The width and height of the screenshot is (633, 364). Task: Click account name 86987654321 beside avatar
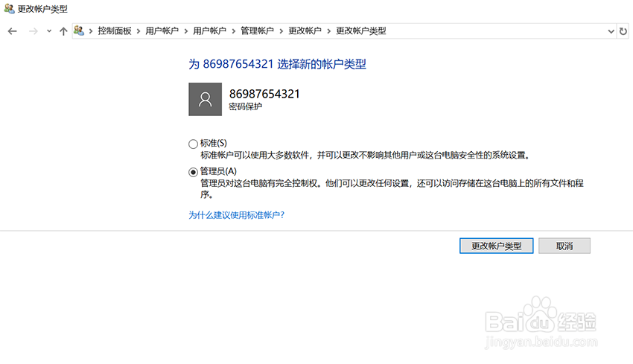click(x=264, y=94)
